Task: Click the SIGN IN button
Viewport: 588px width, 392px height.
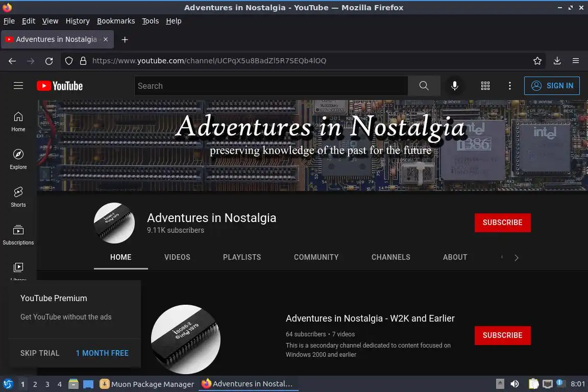Action: [x=552, y=86]
